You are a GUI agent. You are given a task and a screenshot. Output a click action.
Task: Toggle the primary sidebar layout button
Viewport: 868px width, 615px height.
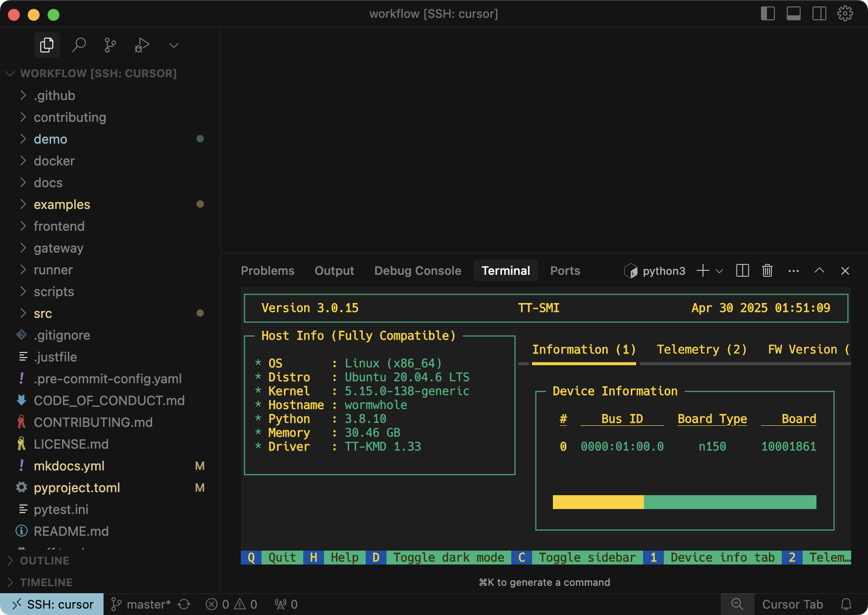coord(767,13)
